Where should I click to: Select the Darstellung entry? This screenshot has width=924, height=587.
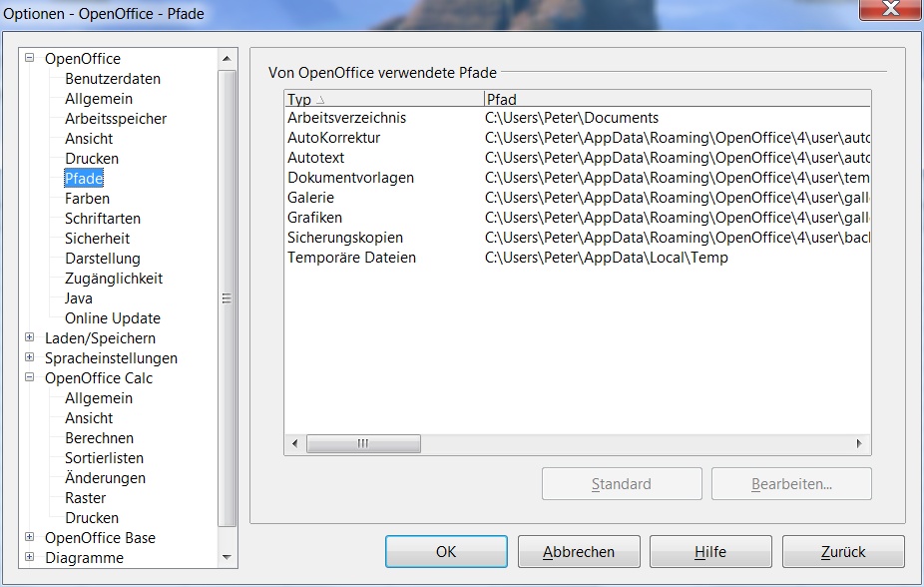pyautogui.click(x=103, y=259)
